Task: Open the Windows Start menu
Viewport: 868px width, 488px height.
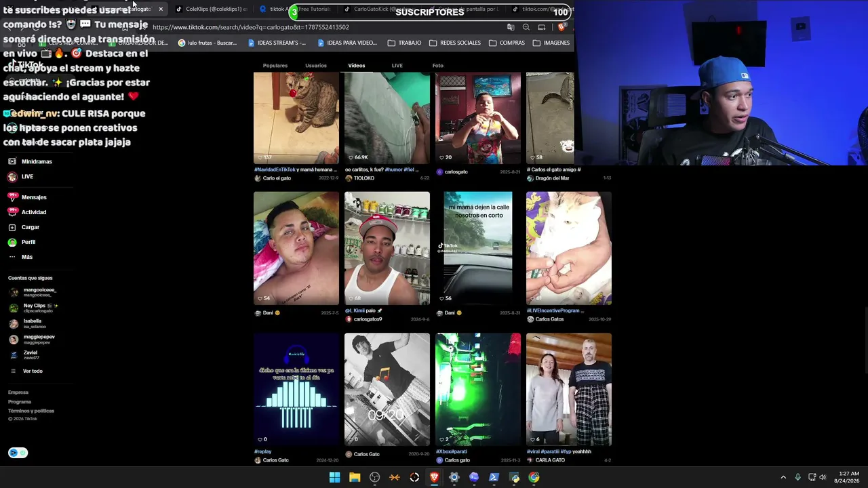Action: click(334, 477)
